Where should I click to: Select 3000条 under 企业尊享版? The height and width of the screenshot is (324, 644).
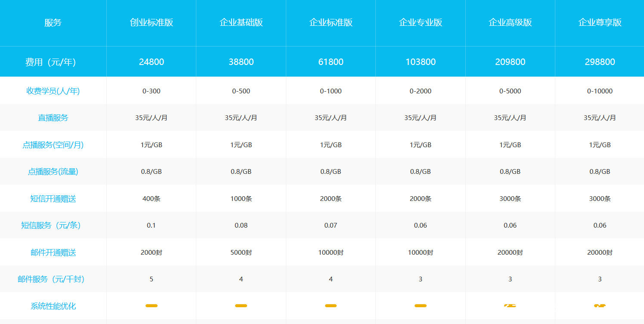[x=600, y=199]
